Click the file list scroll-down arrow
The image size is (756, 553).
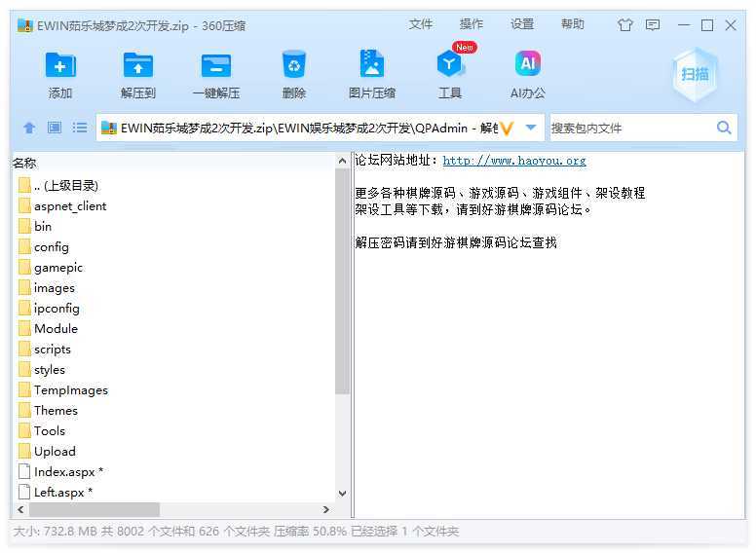click(342, 494)
